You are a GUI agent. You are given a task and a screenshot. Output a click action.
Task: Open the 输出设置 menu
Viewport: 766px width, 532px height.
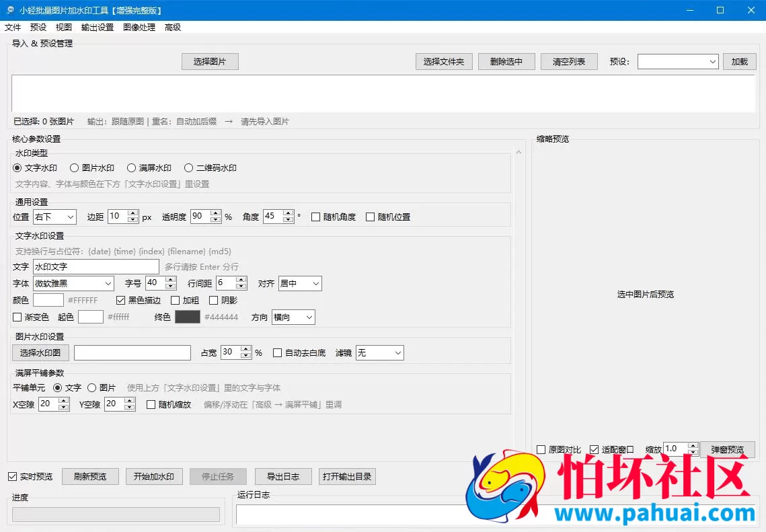click(x=98, y=28)
